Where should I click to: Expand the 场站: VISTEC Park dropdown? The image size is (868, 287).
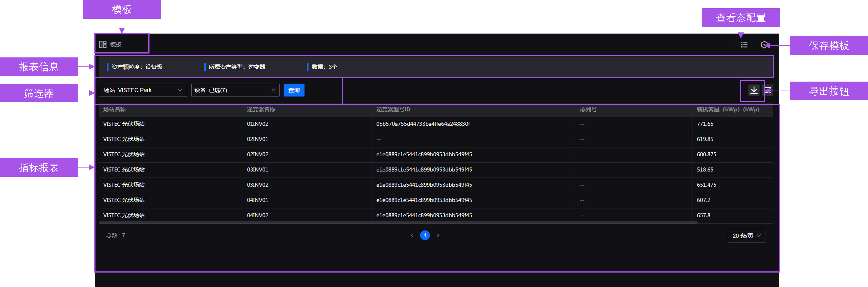tap(143, 90)
